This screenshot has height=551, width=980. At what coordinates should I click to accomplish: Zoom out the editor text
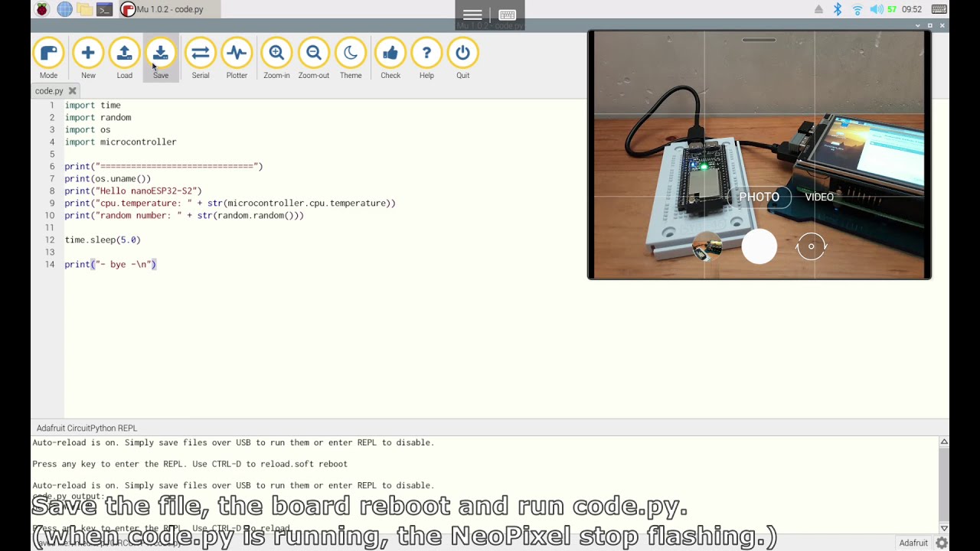[x=313, y=59]
